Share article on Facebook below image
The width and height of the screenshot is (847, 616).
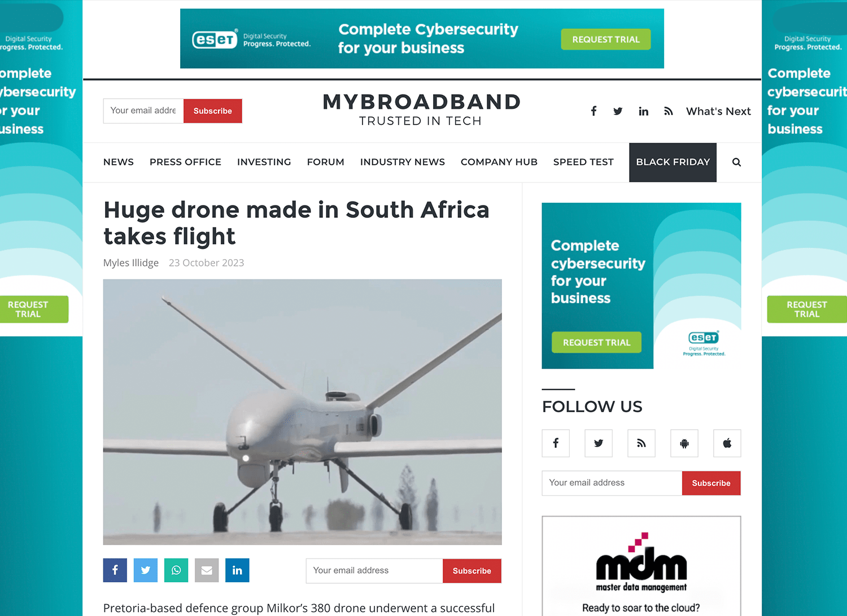pyautogui.click(x=115, y=570)
